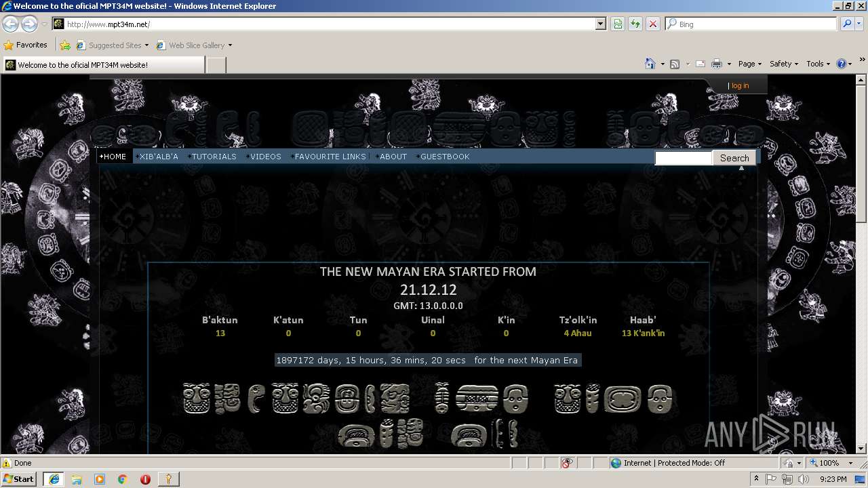This screenshot has height=488, width=868.
Task: Open the Page menu dropdown
Action: coord(749,64)
